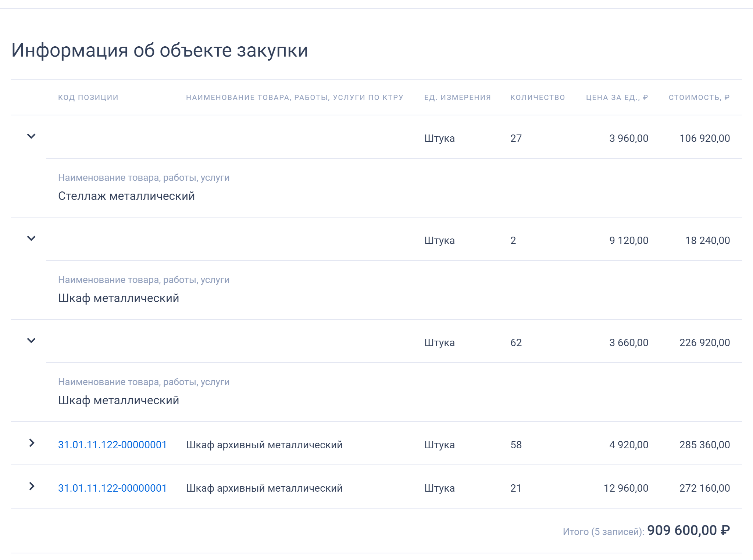This screenshot has height=560, width=753.
Task: Select the Стеллаж металлический item name
Action: click(x=126, y=196)
